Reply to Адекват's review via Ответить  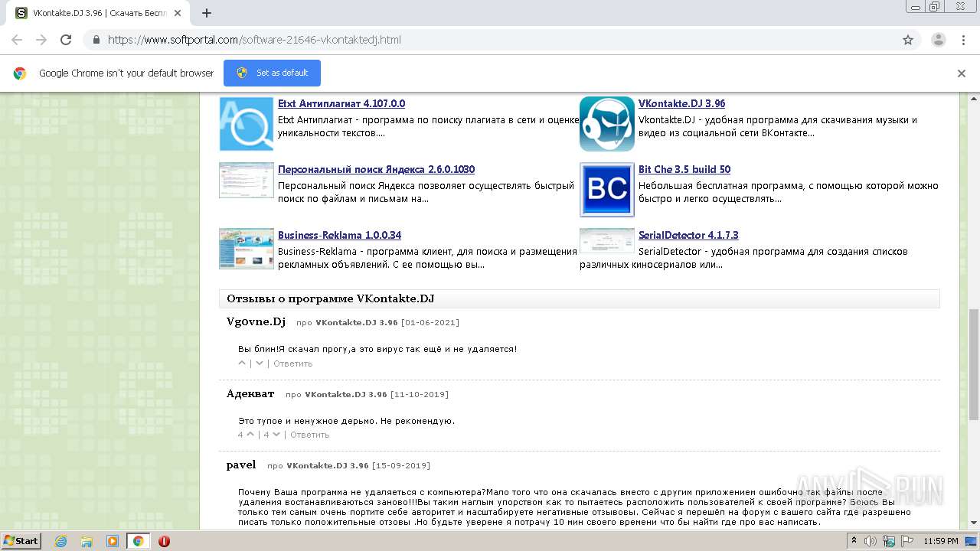click(x=310, y=435)
